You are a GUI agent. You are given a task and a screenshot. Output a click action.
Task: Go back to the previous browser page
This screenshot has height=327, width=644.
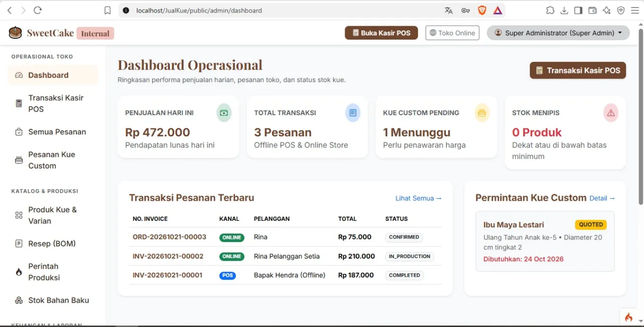10,10
